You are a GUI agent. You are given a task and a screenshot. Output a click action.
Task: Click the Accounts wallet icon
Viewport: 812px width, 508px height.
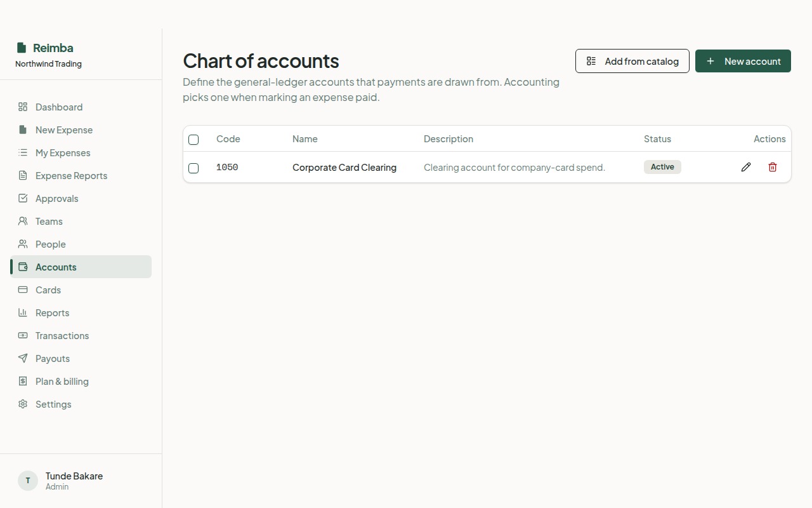coord(23,267)
